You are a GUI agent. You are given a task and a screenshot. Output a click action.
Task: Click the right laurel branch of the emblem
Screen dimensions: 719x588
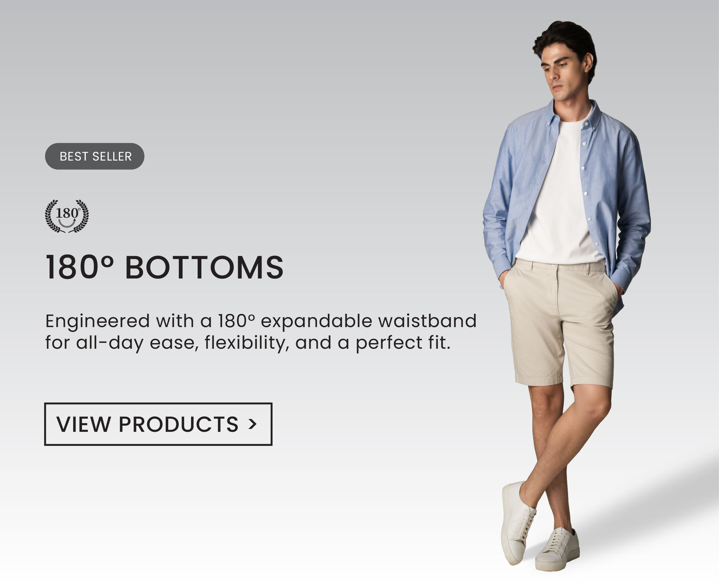click(81, 216)
